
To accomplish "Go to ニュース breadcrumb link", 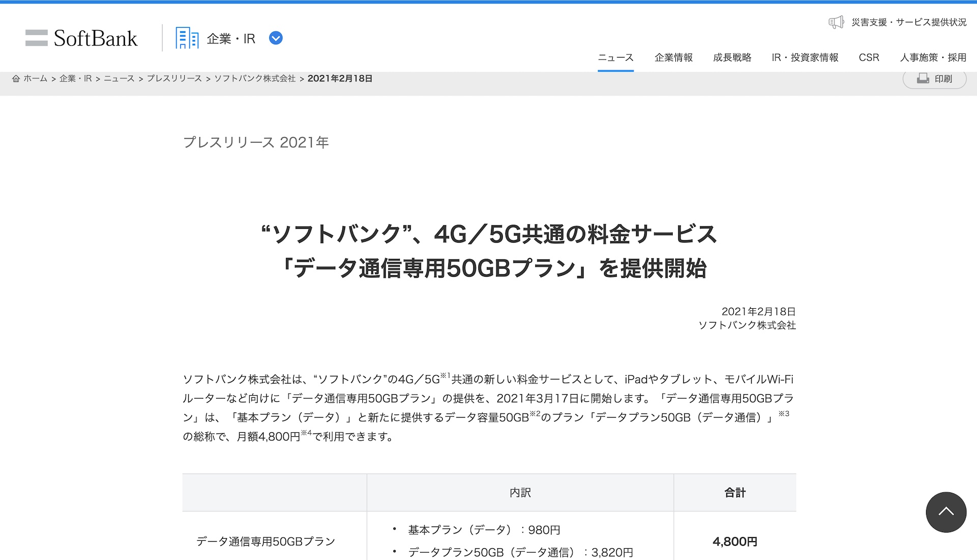I will click(x=119, y=78).
